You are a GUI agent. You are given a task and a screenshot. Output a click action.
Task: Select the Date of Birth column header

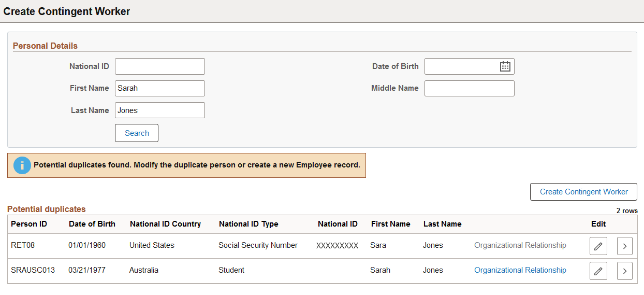(92, 224)
